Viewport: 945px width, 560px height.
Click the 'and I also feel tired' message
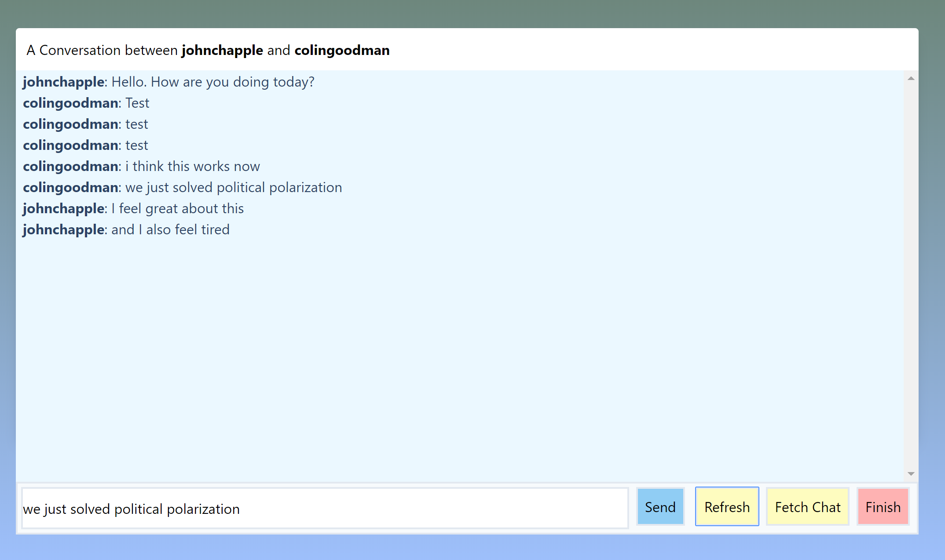coord(170,230)
